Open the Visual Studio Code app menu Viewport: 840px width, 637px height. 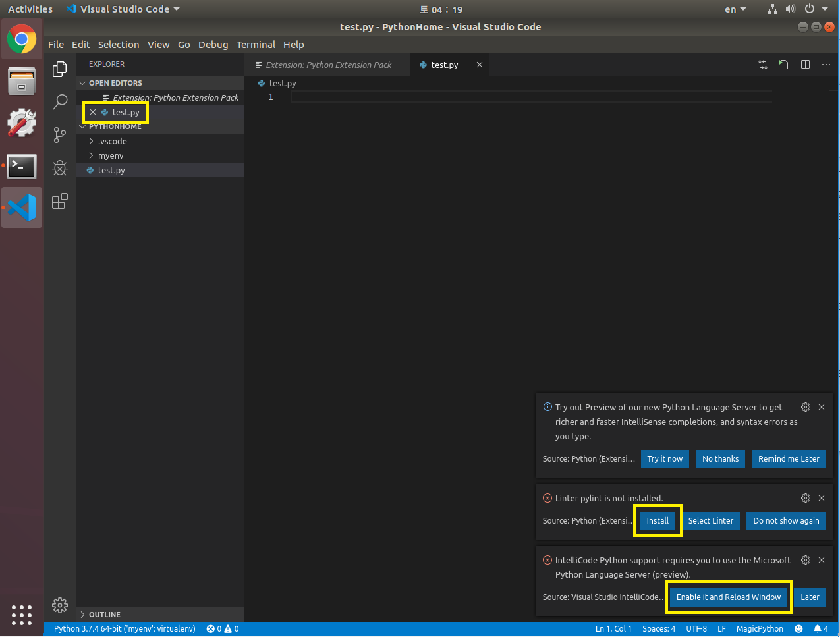click(x=123, y=9)
